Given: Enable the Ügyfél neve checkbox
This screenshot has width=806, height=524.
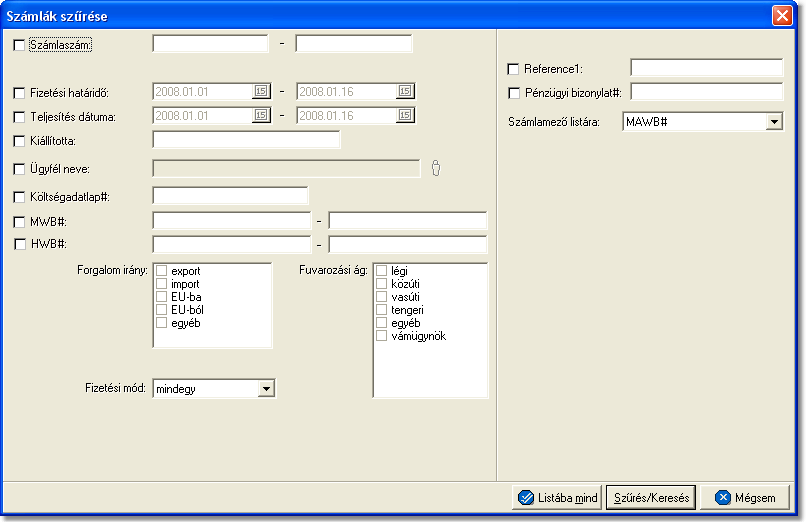Looking at the screenshot, I should coord(19,169).
